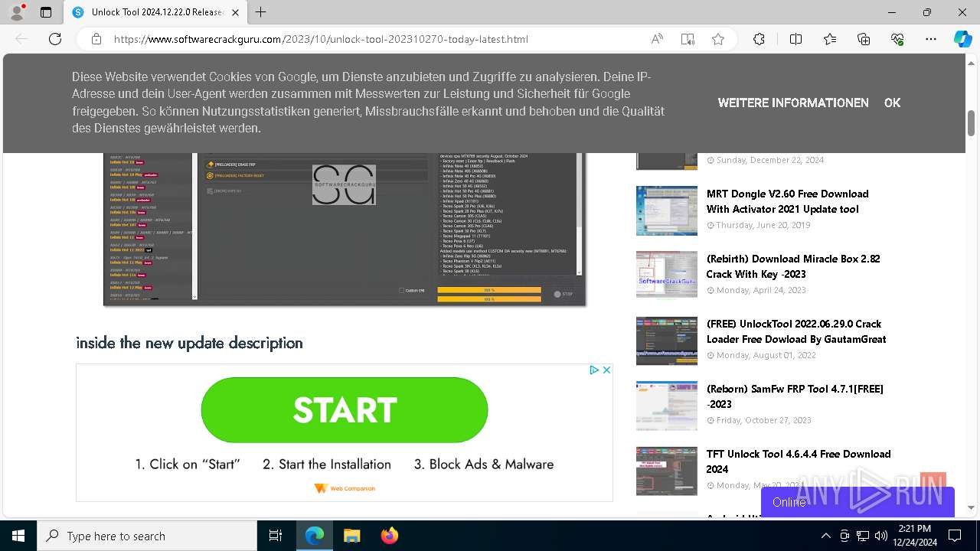This screenshot has width=980, height=551.
Task: Click the green START ad button
Action: 345,410
